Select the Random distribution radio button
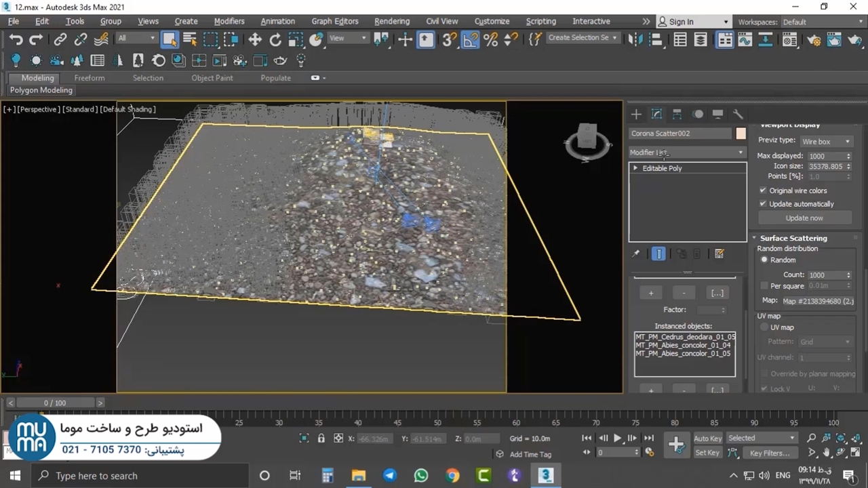The width and height of the screenshot is (868, 488). 764,260
